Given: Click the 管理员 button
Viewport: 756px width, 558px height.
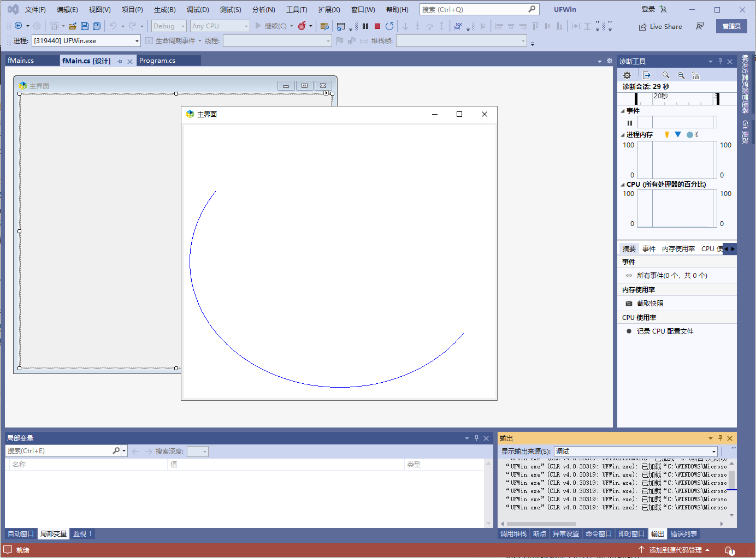Looking at the screenshot, I should [x=731, y=26].
